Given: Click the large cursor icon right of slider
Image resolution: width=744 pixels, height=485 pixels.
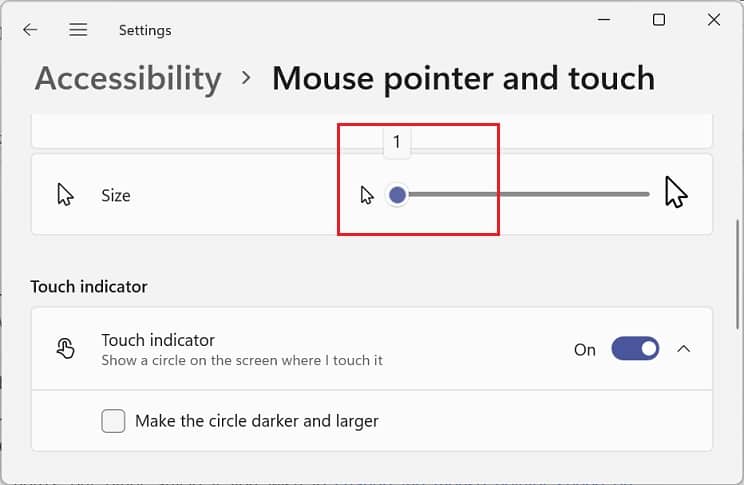Looking at the screenshot, I should coord(676,192).
